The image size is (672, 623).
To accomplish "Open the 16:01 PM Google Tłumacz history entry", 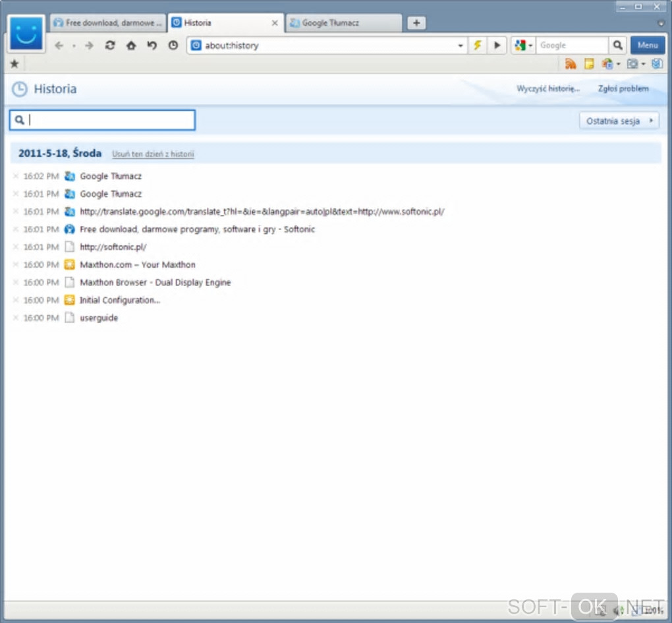I will [111, 194].
